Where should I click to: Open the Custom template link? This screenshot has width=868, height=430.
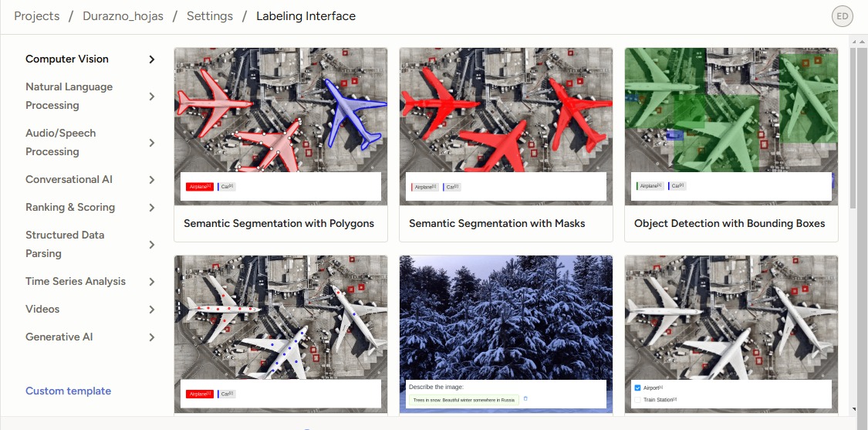pyautogui.click(x=68, y=391)
